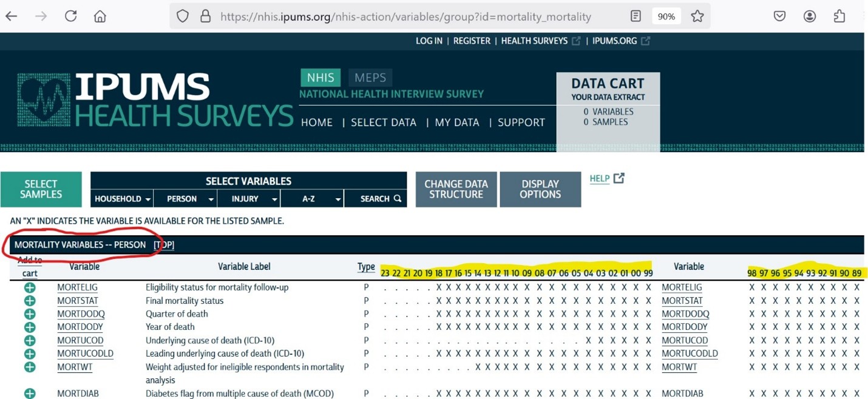The height and width of the screenshot is (399, 868).
Task: Select the 'Eligibility status for mortality follow-up' label
Action: 217,287
